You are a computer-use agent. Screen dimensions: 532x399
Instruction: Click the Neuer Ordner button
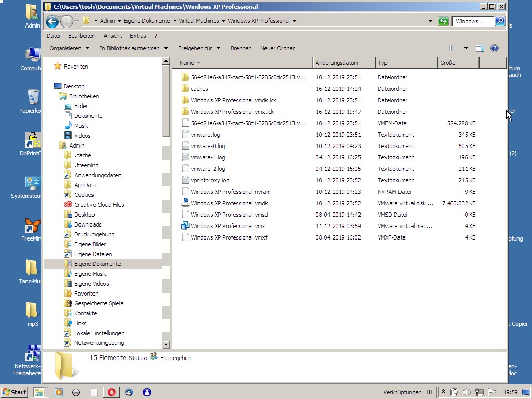(277, 48)
